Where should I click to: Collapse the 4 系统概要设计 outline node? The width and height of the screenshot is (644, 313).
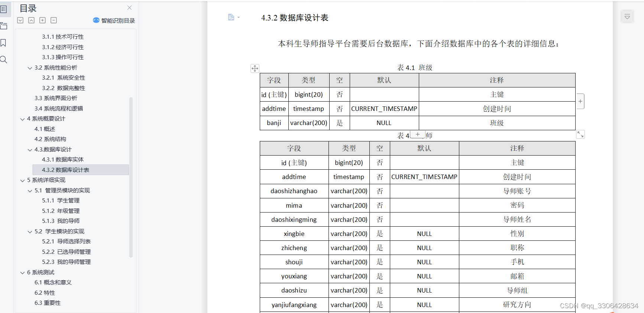click(22, 119)
